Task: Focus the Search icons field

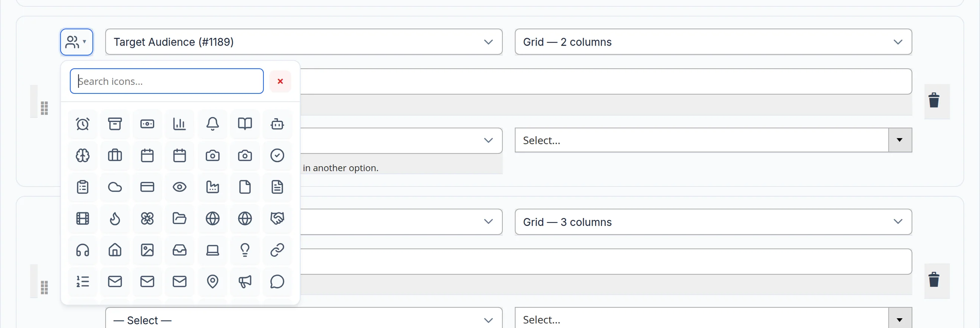Action: click(x=167, y=81)
